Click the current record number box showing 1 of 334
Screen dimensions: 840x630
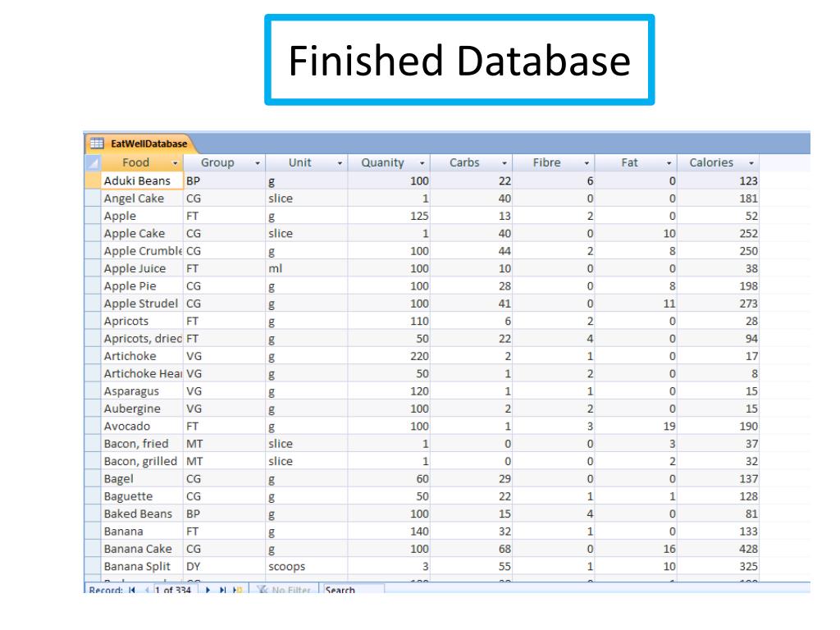[175, 590]
